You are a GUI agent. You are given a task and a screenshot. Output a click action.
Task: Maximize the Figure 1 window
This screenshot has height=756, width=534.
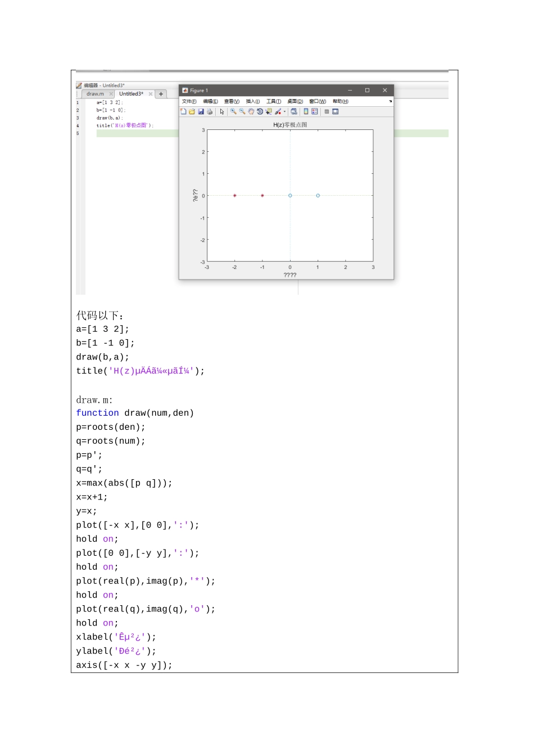pyautogui.click(x=367, y=90)
